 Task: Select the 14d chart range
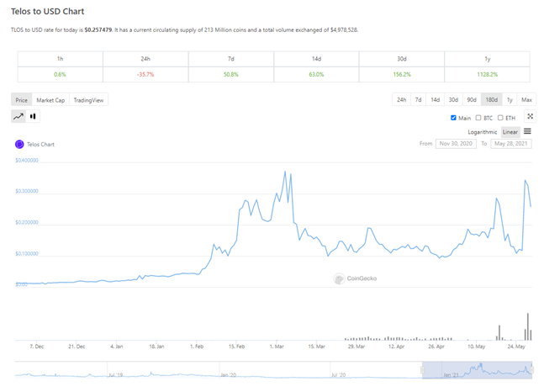pyautogui.click(x=435, y=99)
